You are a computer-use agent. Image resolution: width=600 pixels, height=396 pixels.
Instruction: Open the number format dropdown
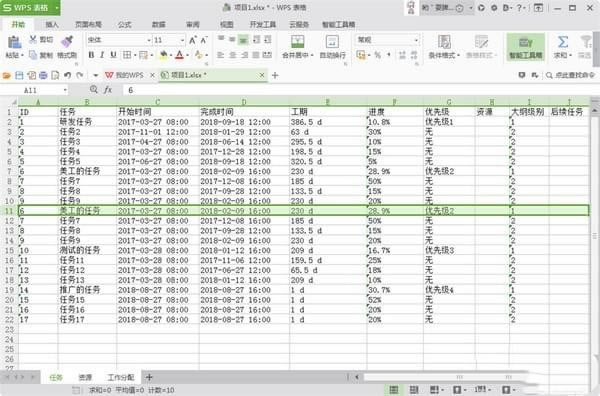tap(416, 40)
